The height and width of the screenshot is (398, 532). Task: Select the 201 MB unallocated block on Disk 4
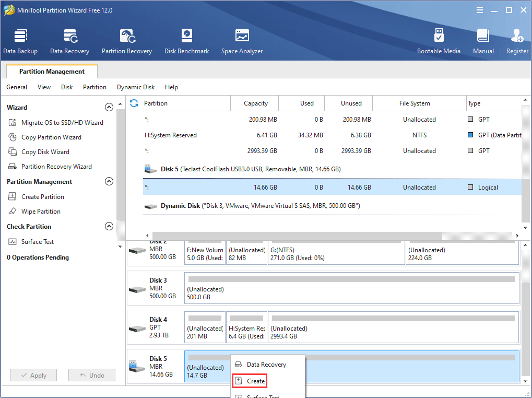coord(205,327)
